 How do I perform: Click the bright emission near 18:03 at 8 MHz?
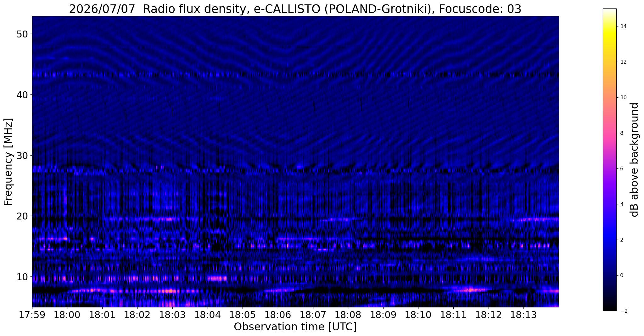(x=171, y=291)
